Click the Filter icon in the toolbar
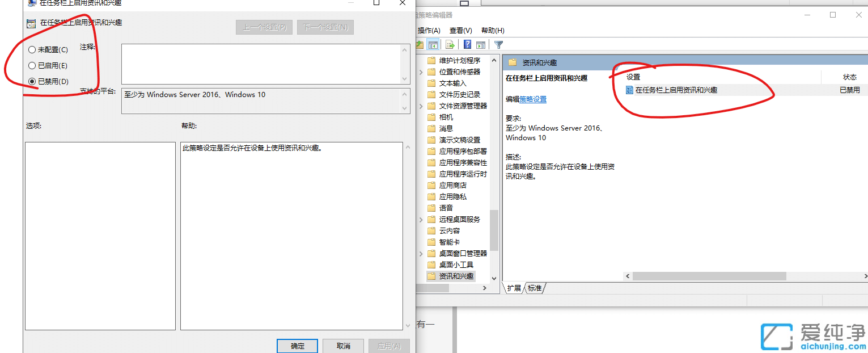The image size is (868, 353). tap(498, 44)
